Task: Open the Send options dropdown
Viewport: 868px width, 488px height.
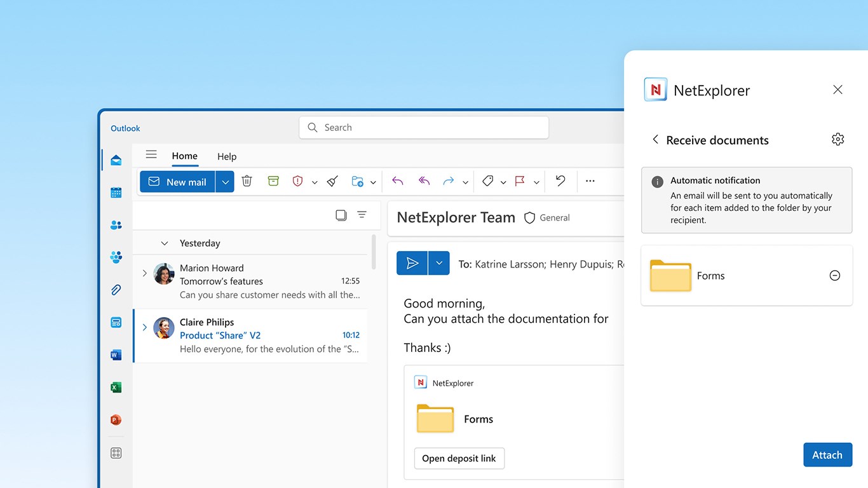Action: [x=439, y=263]
